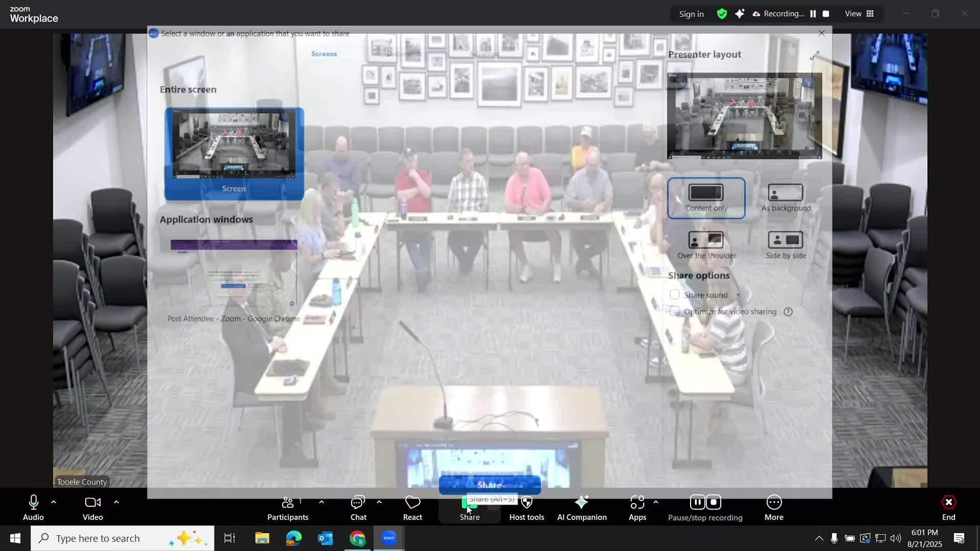Pause the recording
This screenshot has height=551, width=980.
pyautogui.click(x=697, y=502)
